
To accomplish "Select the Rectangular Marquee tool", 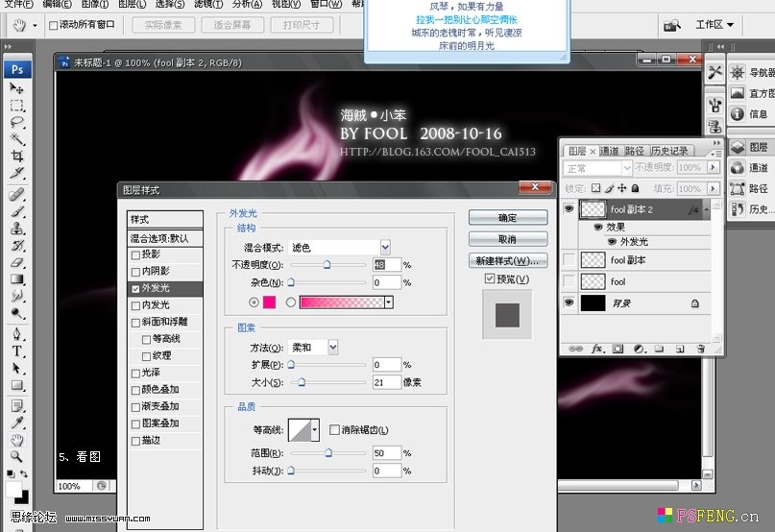I will [x=16, y=106].
